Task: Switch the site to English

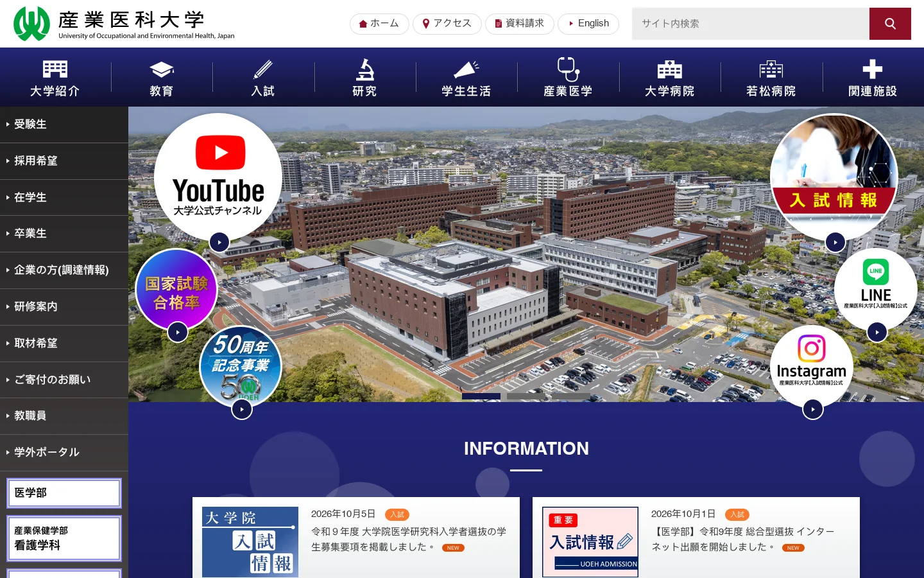Action: coord(588,24)
